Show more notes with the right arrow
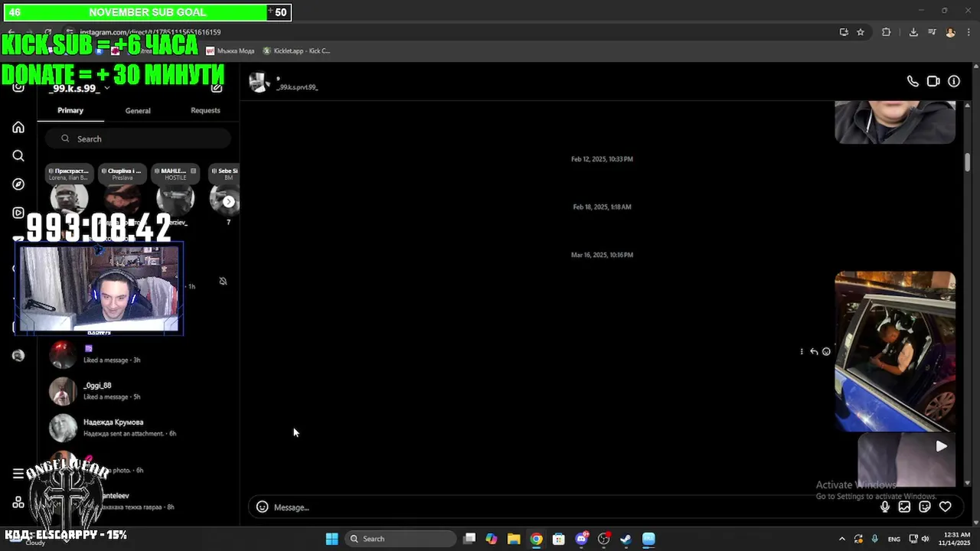This screenshot has width=980, height=551. [x=228, y=201]
